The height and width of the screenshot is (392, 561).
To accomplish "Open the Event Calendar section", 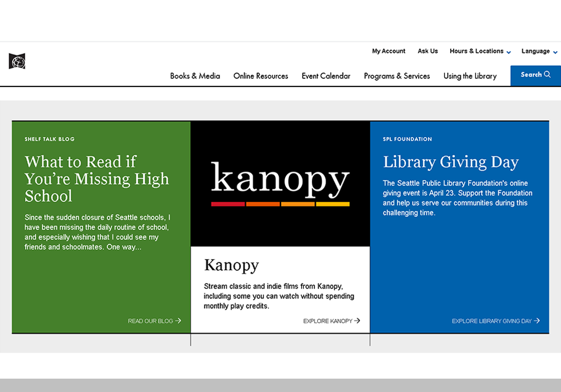I will coord(325,75).
